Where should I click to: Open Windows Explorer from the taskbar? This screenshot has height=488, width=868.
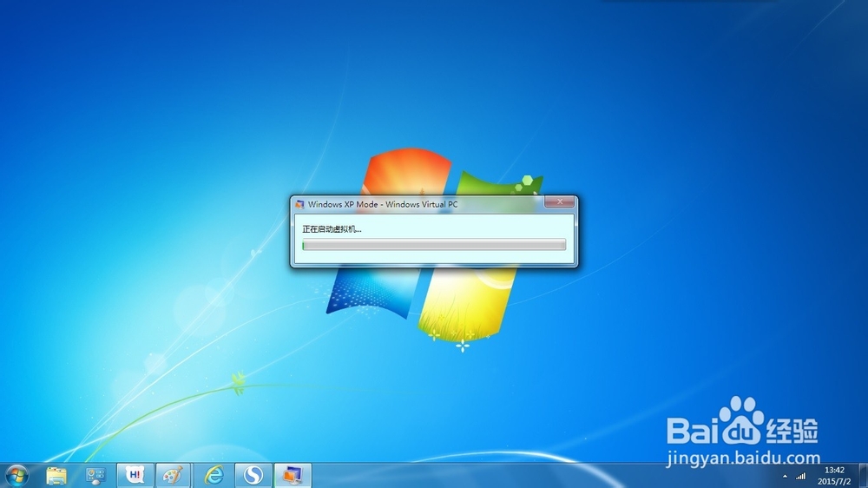pyautogui.click(x=56, y=475)
